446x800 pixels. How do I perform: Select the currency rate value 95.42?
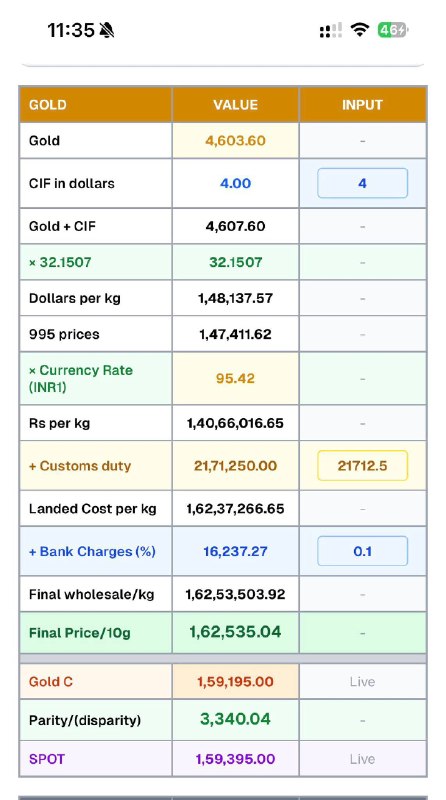click(235, 379)
